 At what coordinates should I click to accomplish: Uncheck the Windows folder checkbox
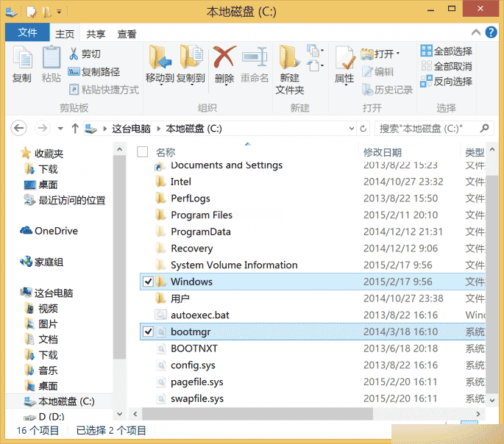(148, 282)
